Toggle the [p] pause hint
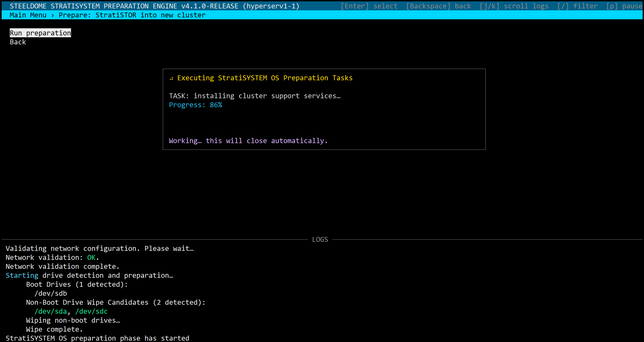The image size is (644, 342). 624,6
